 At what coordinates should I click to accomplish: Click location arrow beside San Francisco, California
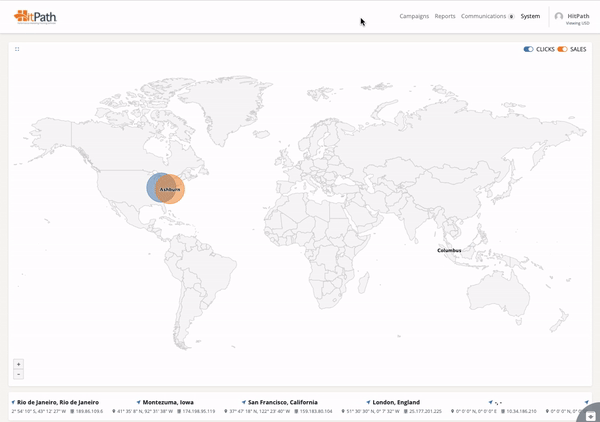pyautogui.click(x=243, y=402)
